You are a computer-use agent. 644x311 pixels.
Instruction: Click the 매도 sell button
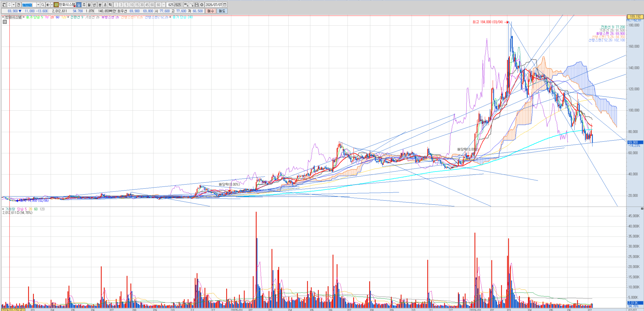coord(222,11)
